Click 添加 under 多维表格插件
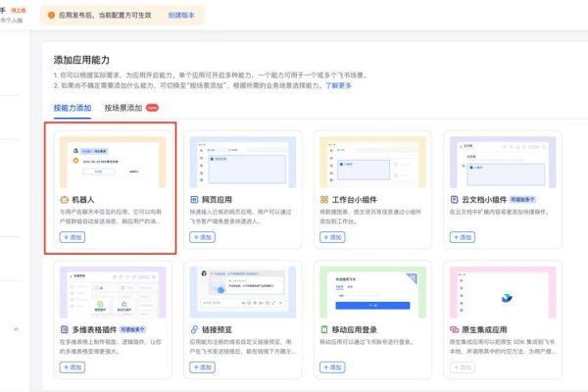 [73, 367]
